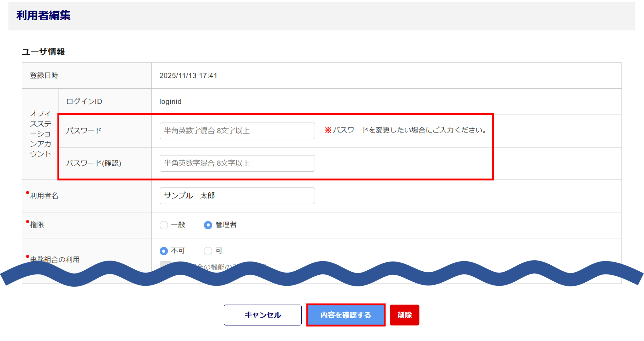Click the 2025/11/13 17:41 registration date value
Viewport: 644px width, 341px height.
(x=188, y=76)
